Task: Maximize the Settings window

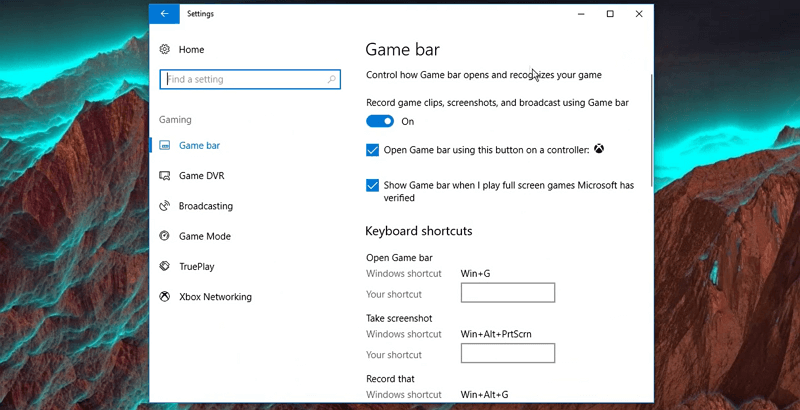Action: [610, 14]
